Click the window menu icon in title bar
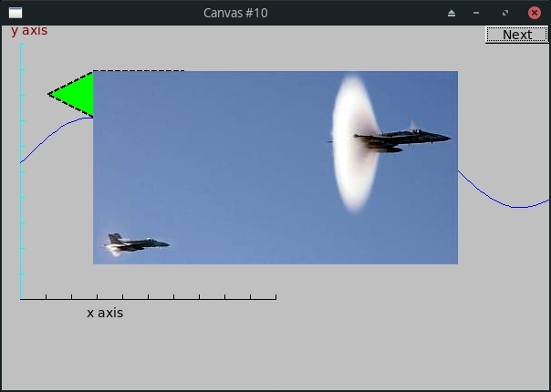The height and width of the screenshot is (392, 551). [16, 13]
